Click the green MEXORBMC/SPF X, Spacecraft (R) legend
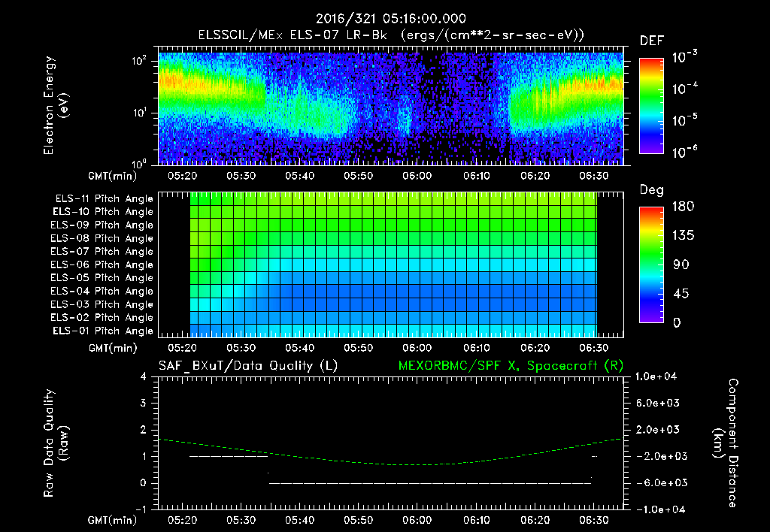770x532 pixels. (x=511, y=366)
